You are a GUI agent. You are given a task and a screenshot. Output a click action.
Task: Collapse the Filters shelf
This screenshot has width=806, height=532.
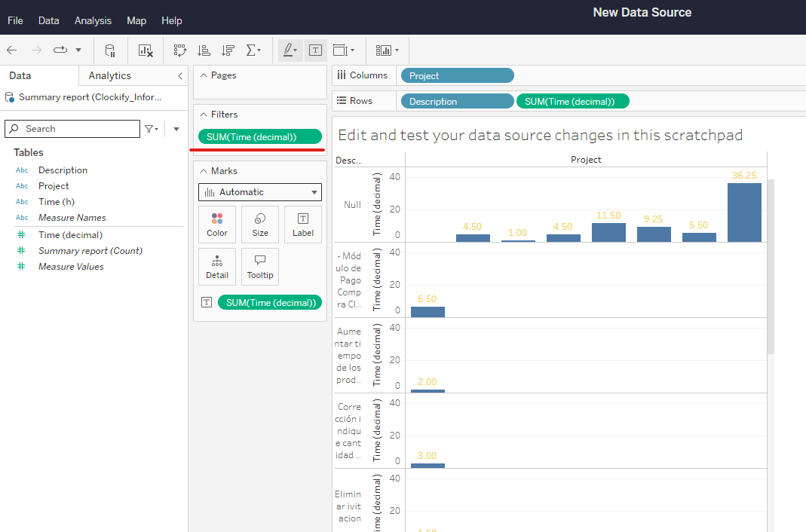pyautogui.click(x=204, y=114)
